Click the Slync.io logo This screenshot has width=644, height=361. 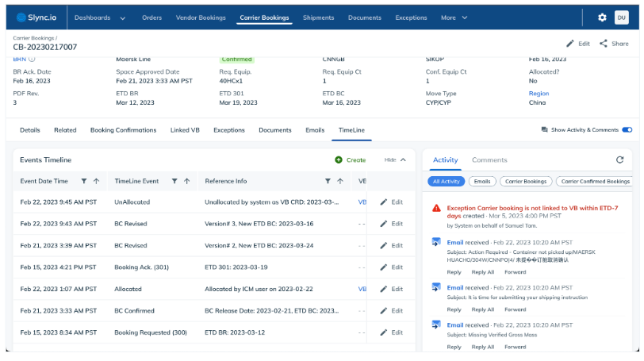click(x=36, y=17)
